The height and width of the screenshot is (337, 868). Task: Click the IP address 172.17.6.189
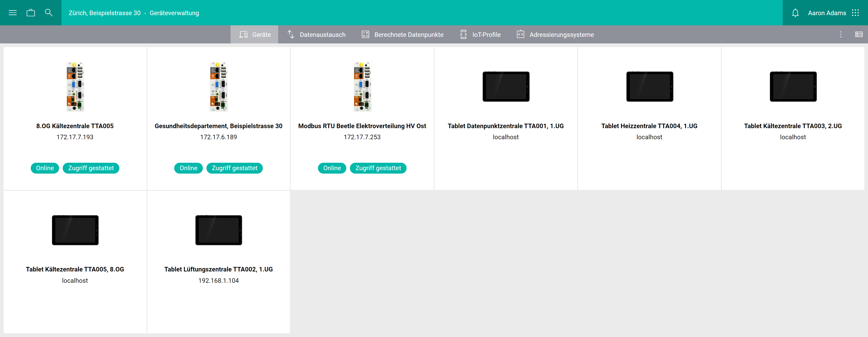tap(218, 137)
